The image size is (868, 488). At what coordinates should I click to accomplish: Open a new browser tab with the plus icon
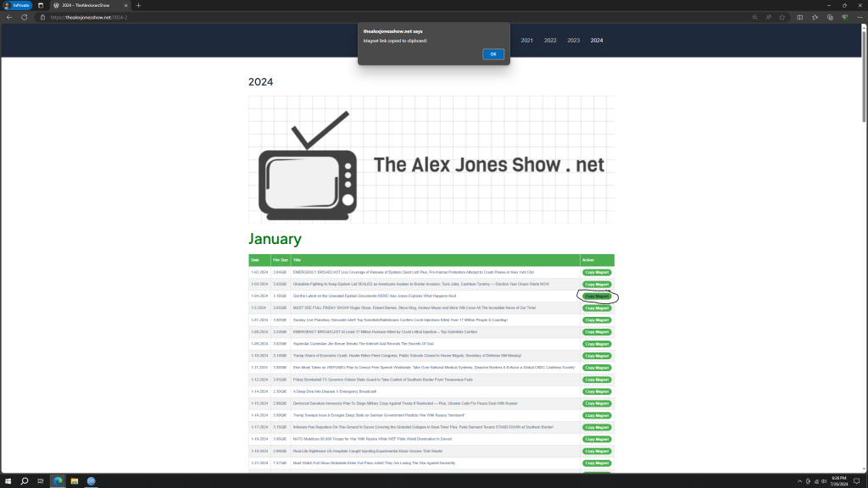pyautogui.click(x=139, y=5)
